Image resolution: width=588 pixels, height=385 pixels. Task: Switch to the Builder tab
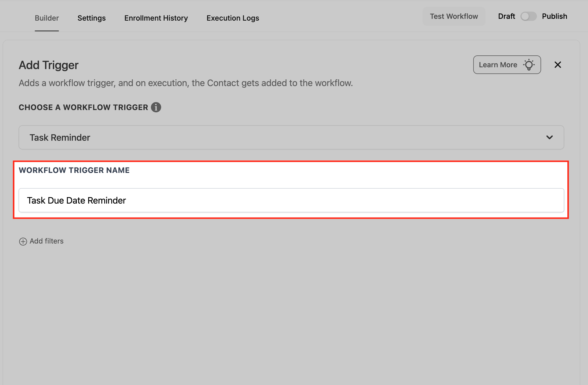click(47, 18)
